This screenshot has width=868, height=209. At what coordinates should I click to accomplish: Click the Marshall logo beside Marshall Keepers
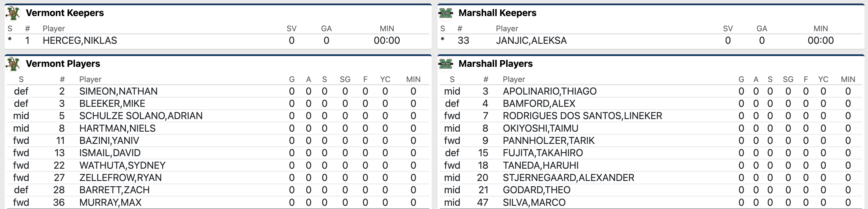tap(446, 13)
